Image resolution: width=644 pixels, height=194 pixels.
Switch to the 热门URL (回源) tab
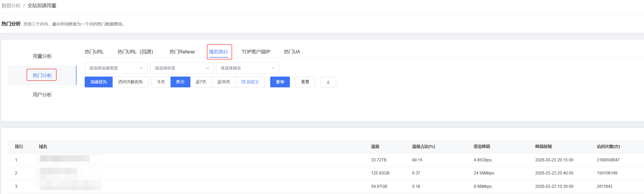coord(135,52)
